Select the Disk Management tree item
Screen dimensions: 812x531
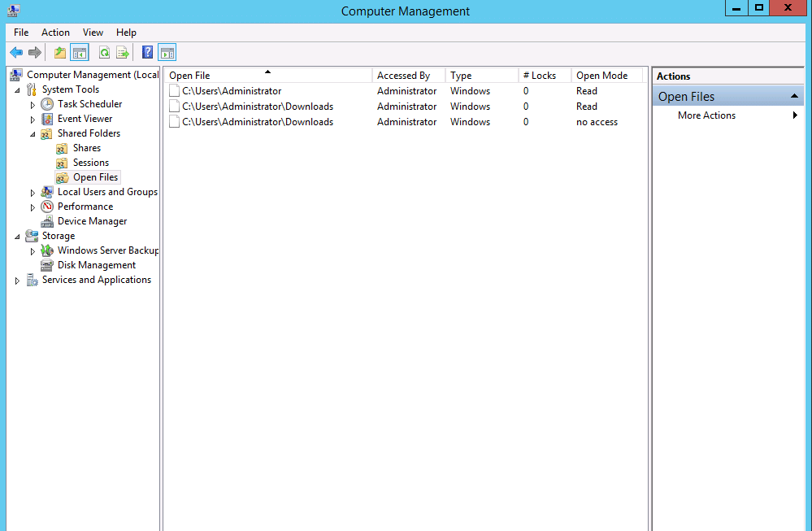[97, 265]
